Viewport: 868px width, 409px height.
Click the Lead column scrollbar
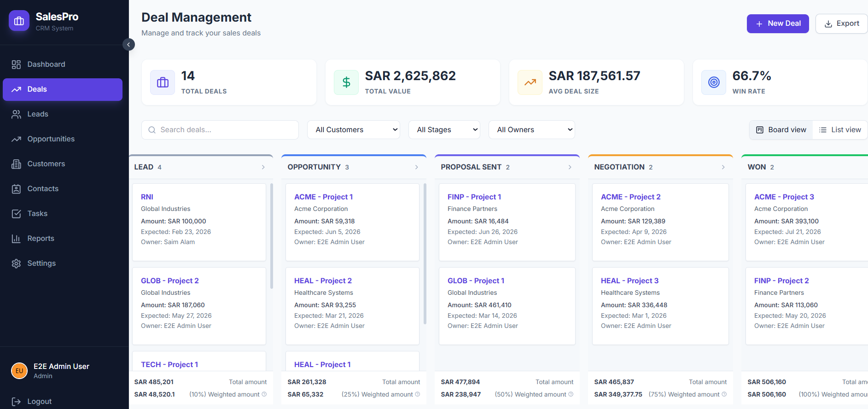click(x=272, y=236)
